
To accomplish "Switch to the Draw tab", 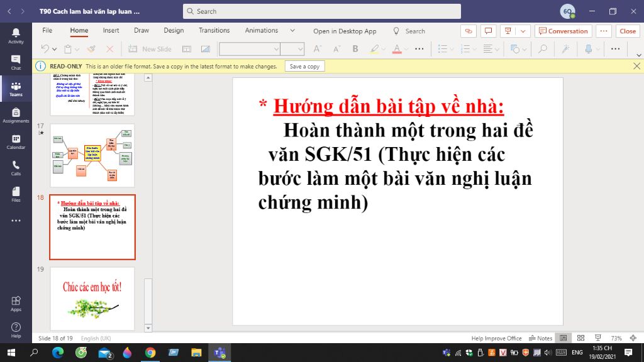I will point(142,30).
